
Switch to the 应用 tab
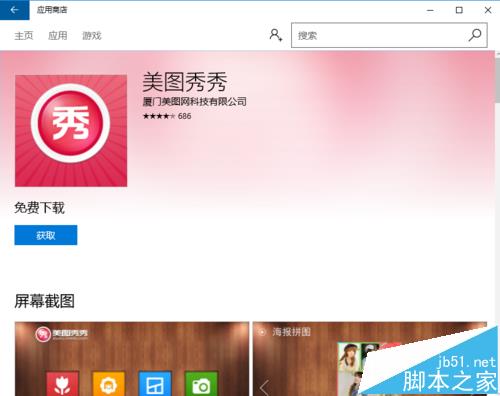(58, 35)
